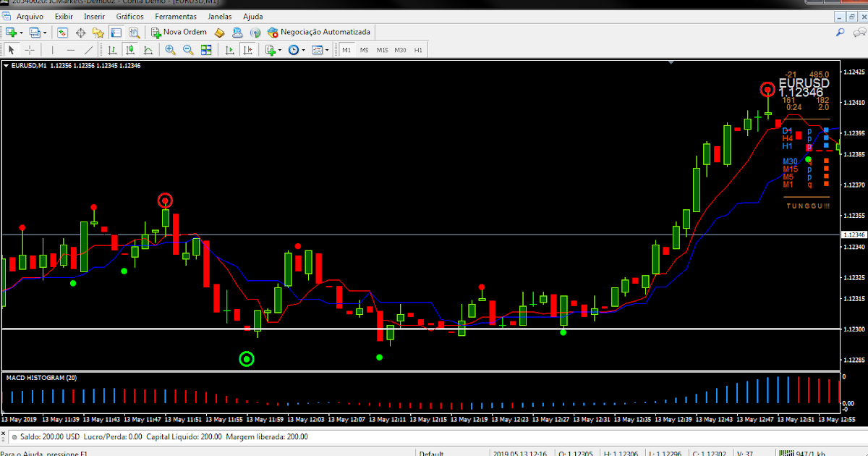Click the M1 row orange square
868x456 pixels.
(x=826, y=185)
